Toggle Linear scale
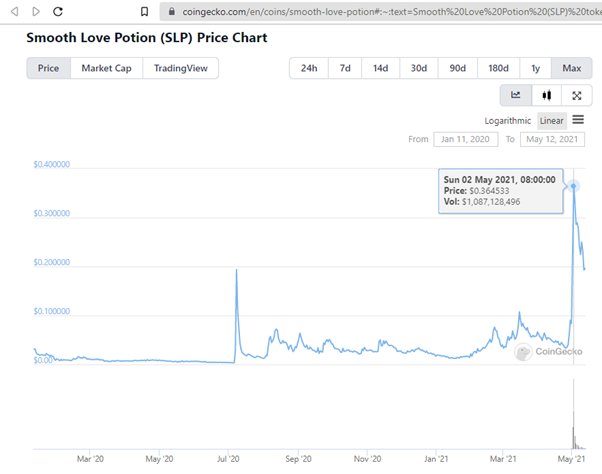Screen dimensions: 602x474 [552, 121]
